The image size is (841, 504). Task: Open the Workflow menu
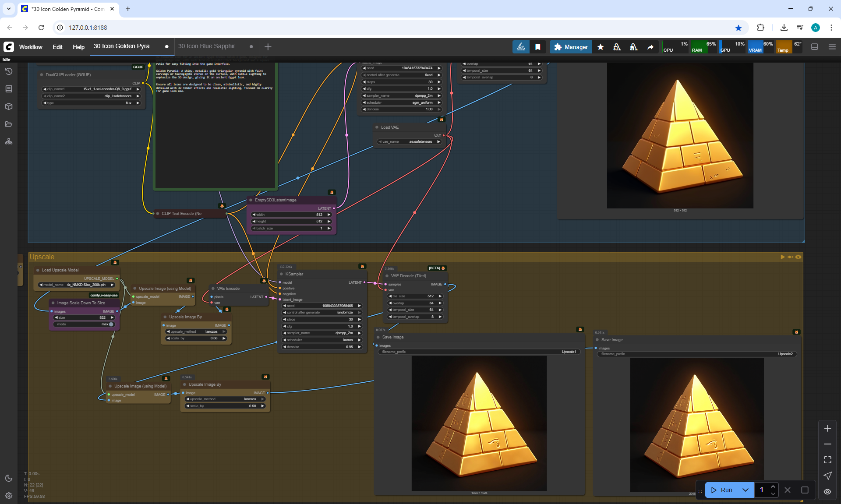click(x=31, y=47)
